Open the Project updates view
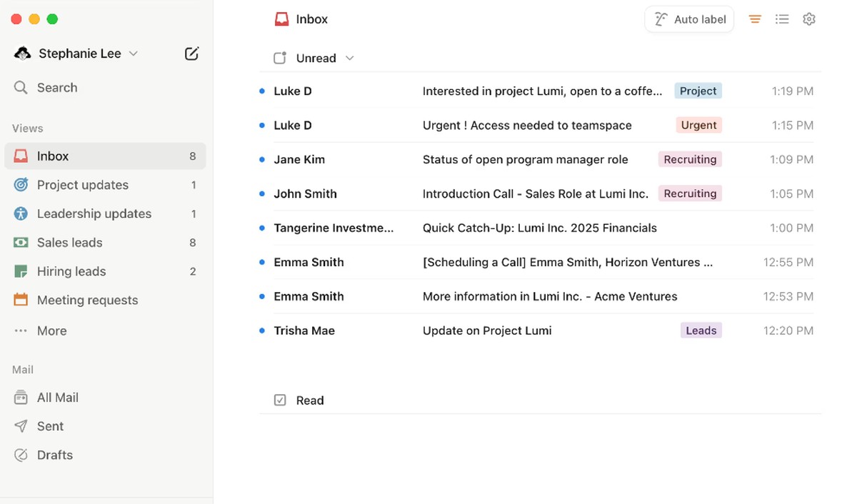This screenshot has width=857, height=504. 81,184
